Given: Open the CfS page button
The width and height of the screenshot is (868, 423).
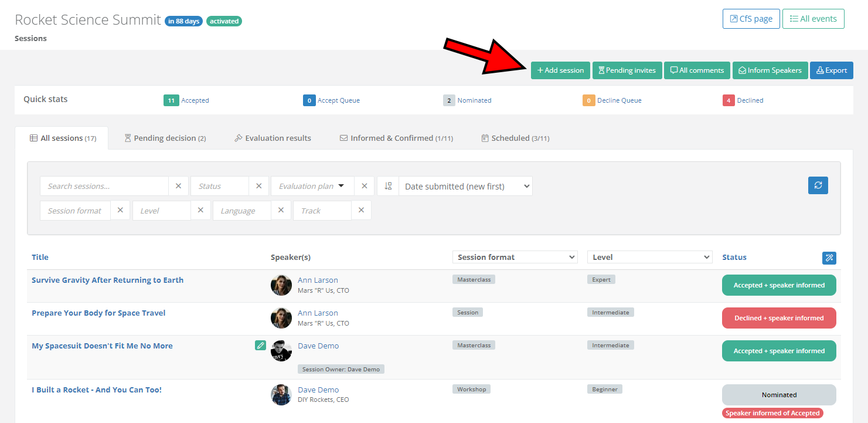Looking at the screenshot, I should (751, 19).
